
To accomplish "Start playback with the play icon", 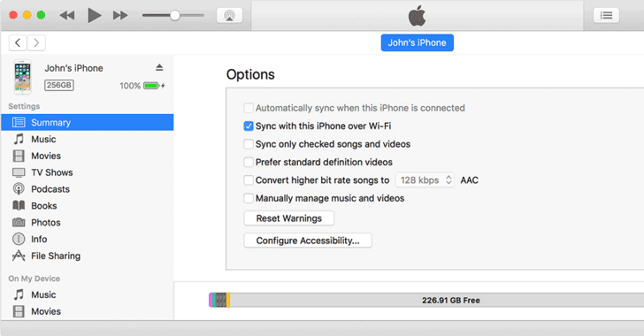I will [x=95, y=16].
